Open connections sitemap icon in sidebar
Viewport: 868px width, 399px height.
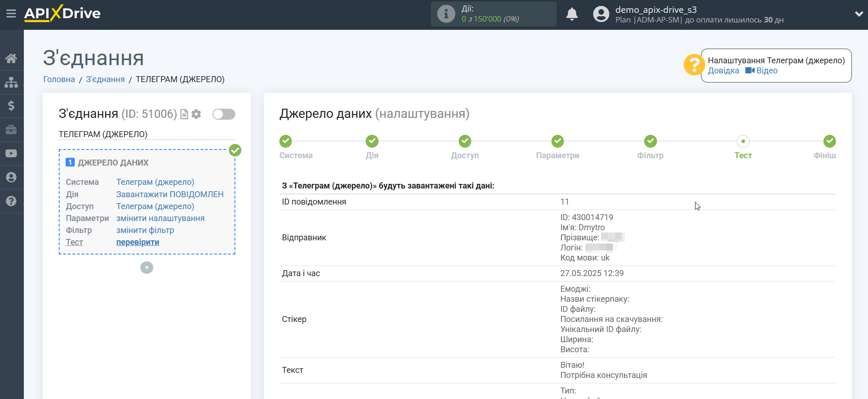[x=11, y=82]
